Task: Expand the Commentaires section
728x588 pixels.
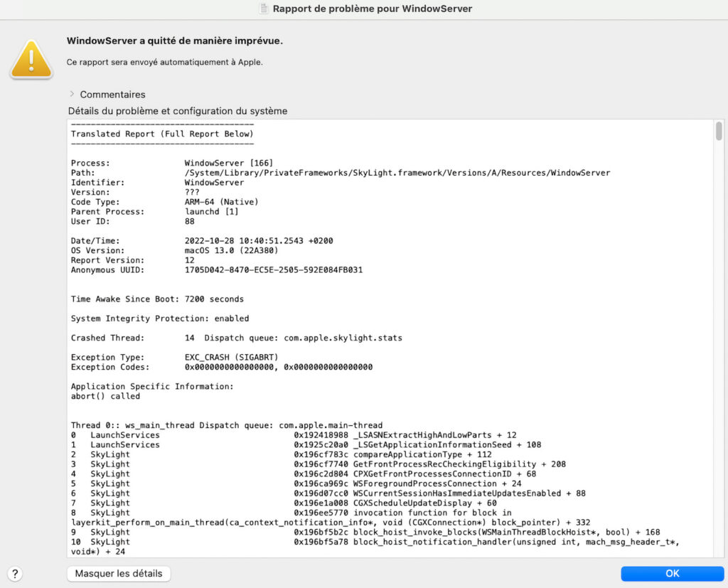Action: tap(111, 94)
